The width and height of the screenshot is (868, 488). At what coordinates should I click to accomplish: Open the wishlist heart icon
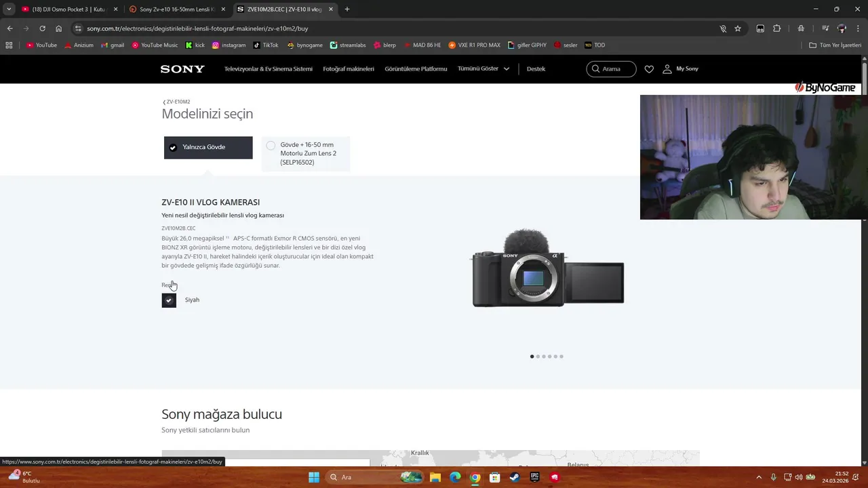(649, 69)
